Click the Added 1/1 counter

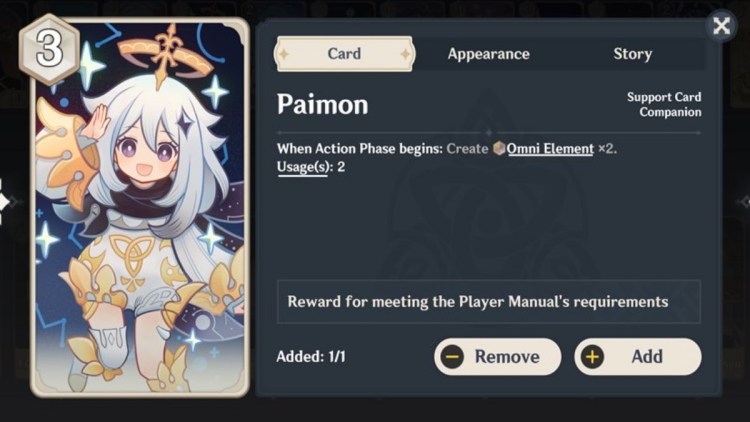(x=311, y=356)
